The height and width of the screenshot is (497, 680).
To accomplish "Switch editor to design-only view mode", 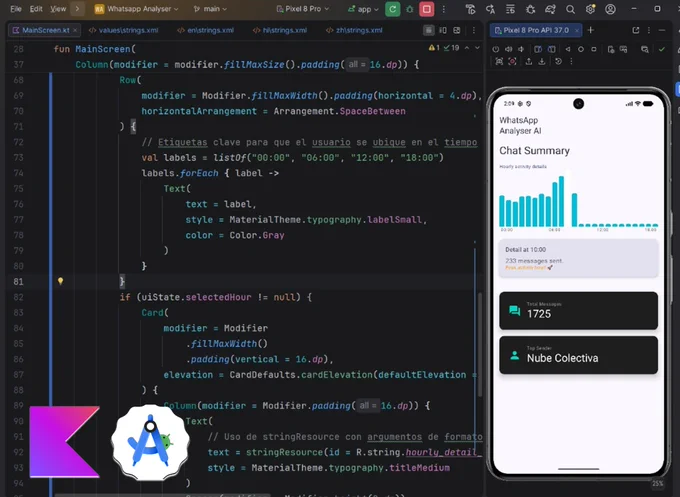I will (457, 30).
